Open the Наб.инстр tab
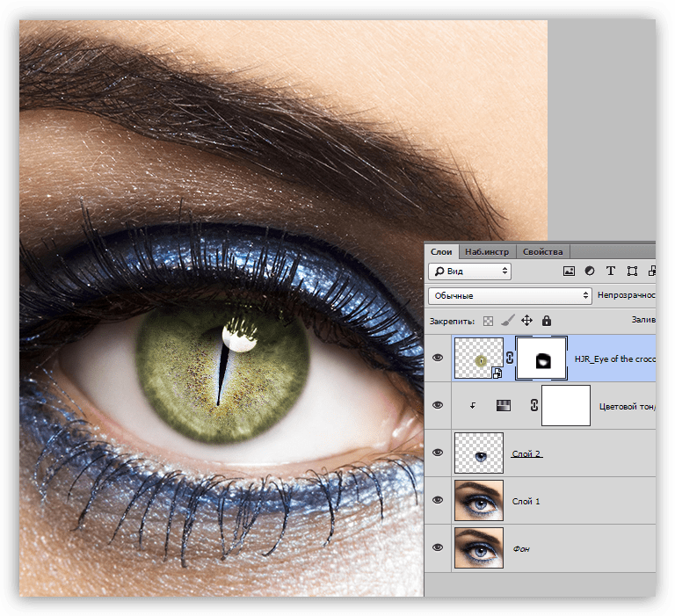This screenshot has width=675, height=616. click(x=487, y=252)
